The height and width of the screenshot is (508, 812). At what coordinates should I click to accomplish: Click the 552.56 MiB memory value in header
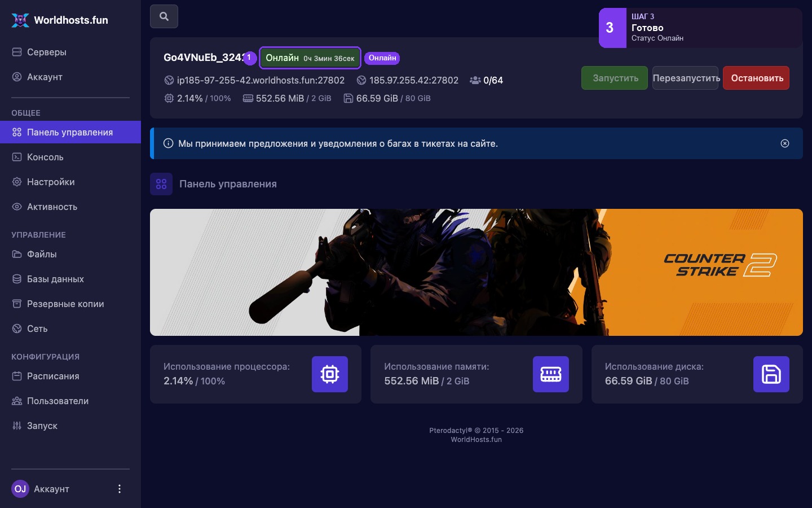click(x=280, y=98)
